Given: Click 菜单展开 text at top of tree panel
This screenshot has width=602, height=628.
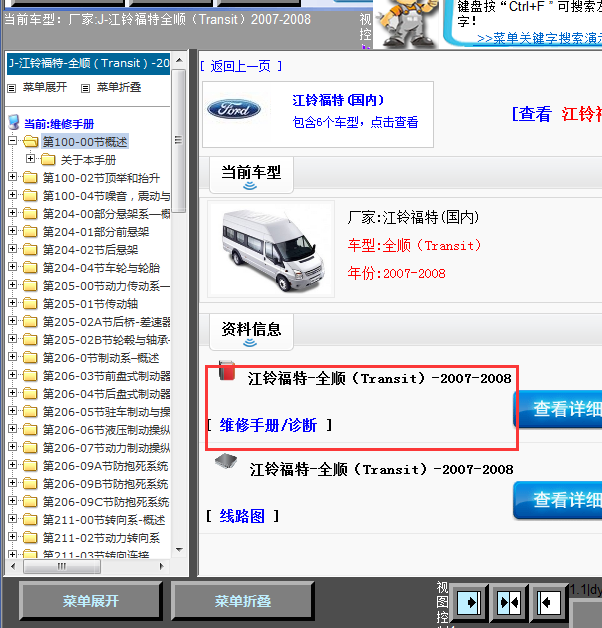Looking at the screenshot, I should (x=45, y=87).
